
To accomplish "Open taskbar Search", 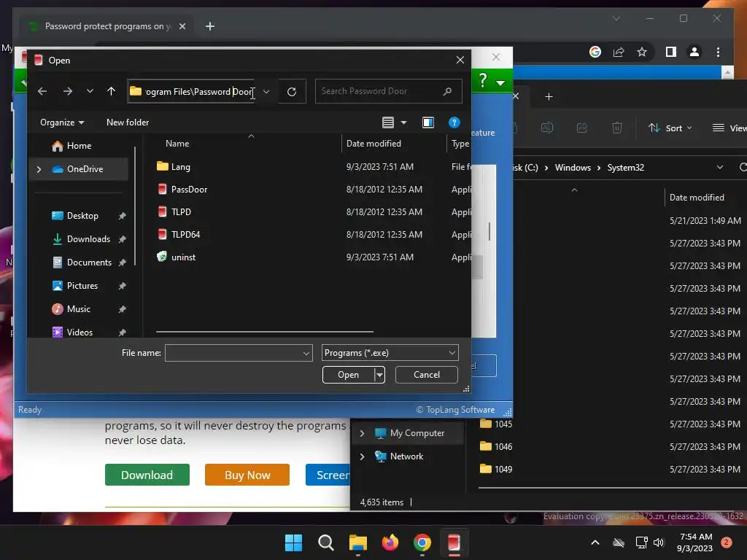I will click(x=326, y=542).
